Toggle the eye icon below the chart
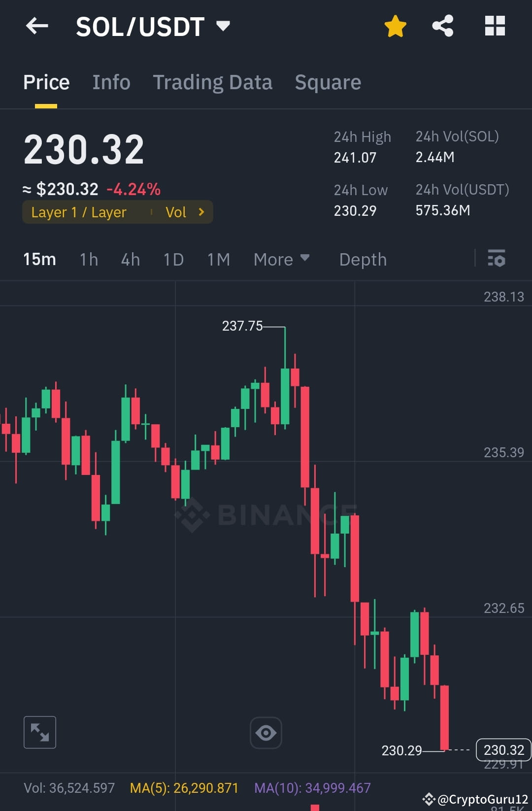This screenshot has width=532, height=811. [266, 733]
